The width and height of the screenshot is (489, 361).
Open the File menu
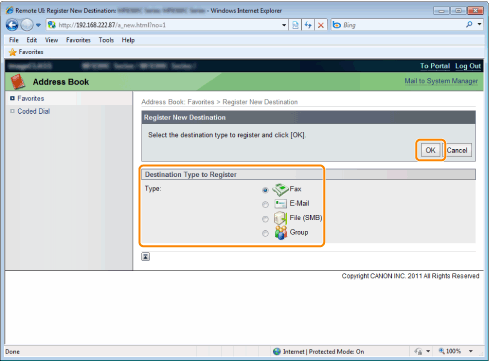14,40
